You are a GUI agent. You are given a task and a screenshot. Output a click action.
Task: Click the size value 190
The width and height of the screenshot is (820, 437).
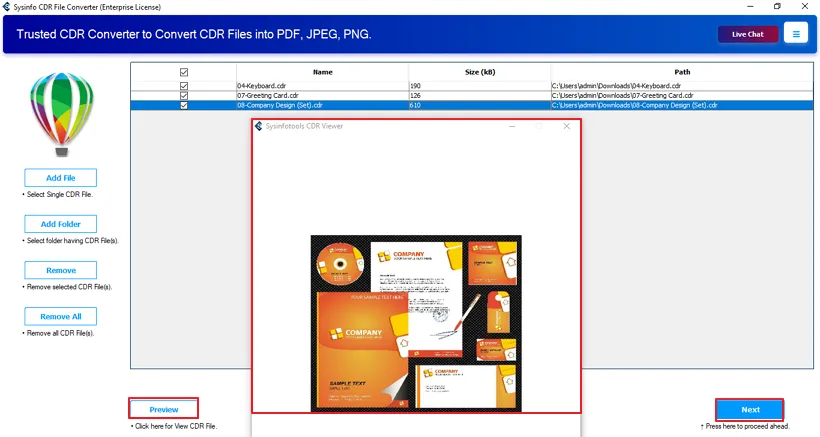[x=415, y=86]
